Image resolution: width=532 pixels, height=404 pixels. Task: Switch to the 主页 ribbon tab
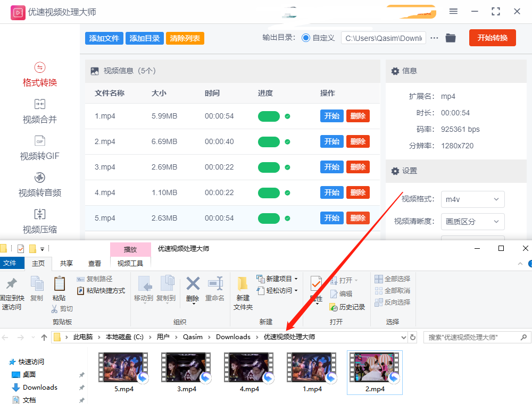(x=38, y=263)
